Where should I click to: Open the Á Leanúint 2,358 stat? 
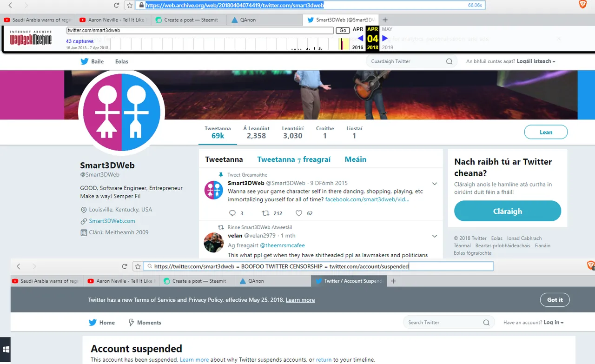pyautogui.click(x=256, y=132)
